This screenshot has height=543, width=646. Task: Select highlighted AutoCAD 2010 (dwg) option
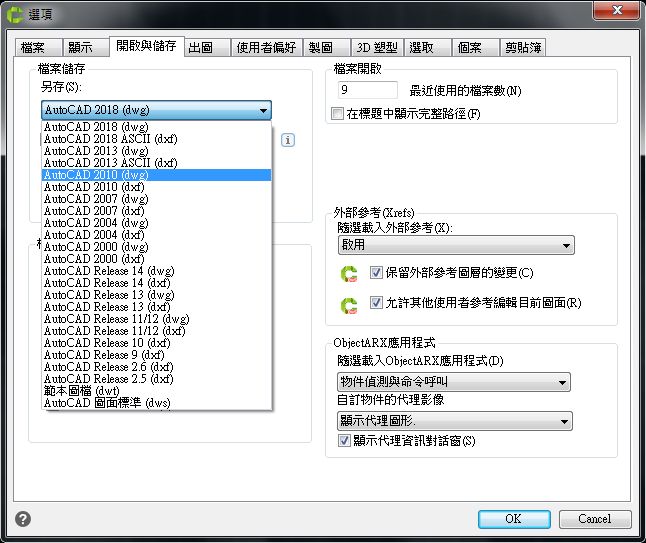[157, 175]
